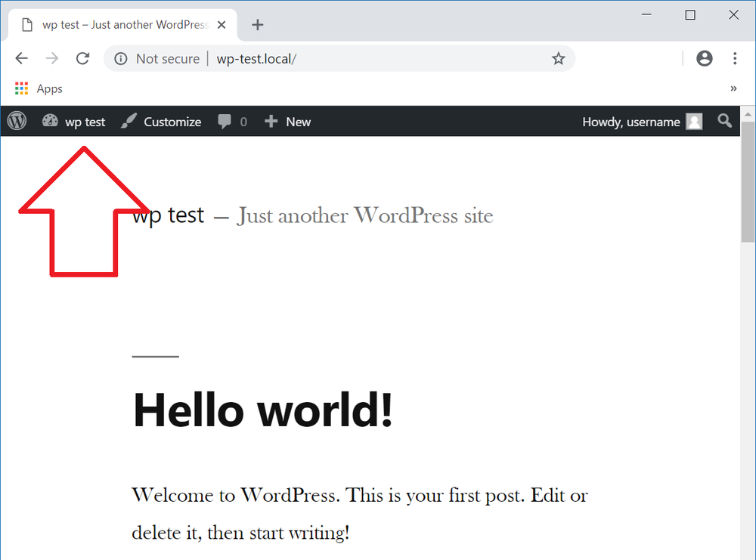
Task: Maximize the Chrome window
Action: (x=690, y=15)
